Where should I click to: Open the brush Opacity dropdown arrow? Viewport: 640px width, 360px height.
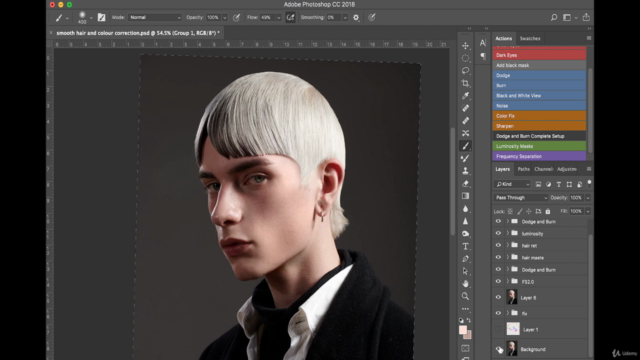pyautogui.click(x=224, y=18)
